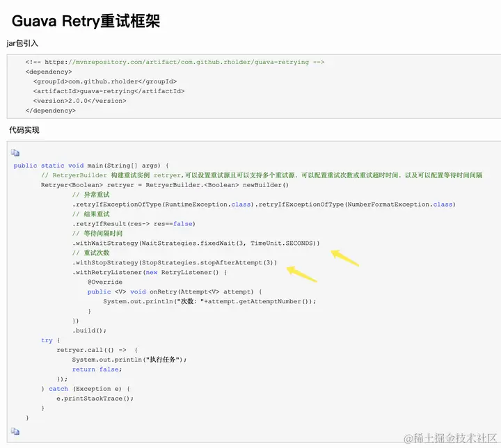This screenshot has width=501, height=448.
Task: Click the 'public static void main(String[] args)' line
Action: [x=91, y=166]
